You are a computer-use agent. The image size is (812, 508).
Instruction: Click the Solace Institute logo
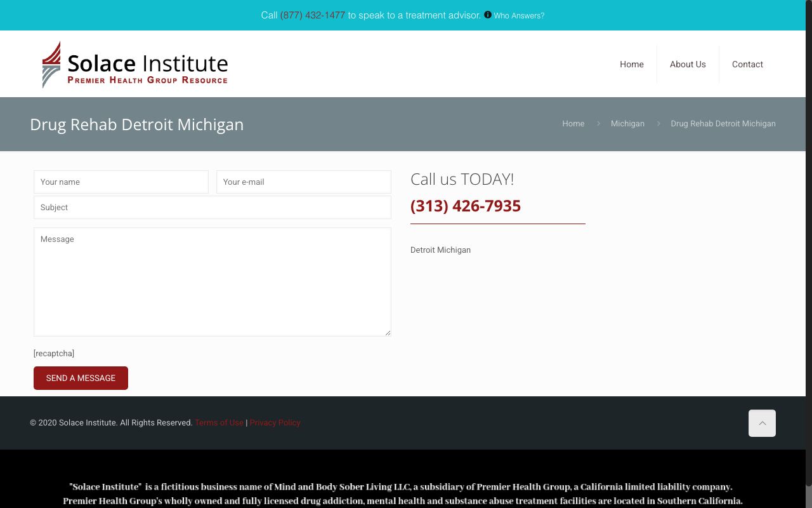pyautogui.click(x=134, y=64)
